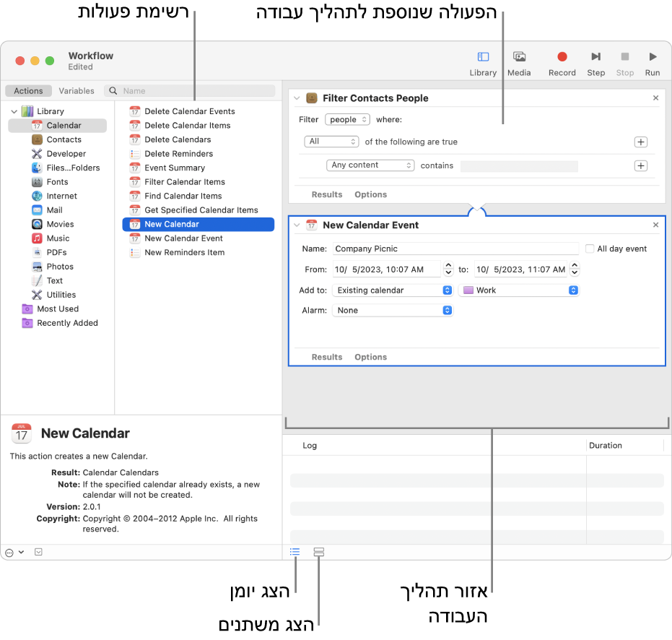Open the Filter people dropdown
This screenshot has width=672, height=640.
(347, 119)
